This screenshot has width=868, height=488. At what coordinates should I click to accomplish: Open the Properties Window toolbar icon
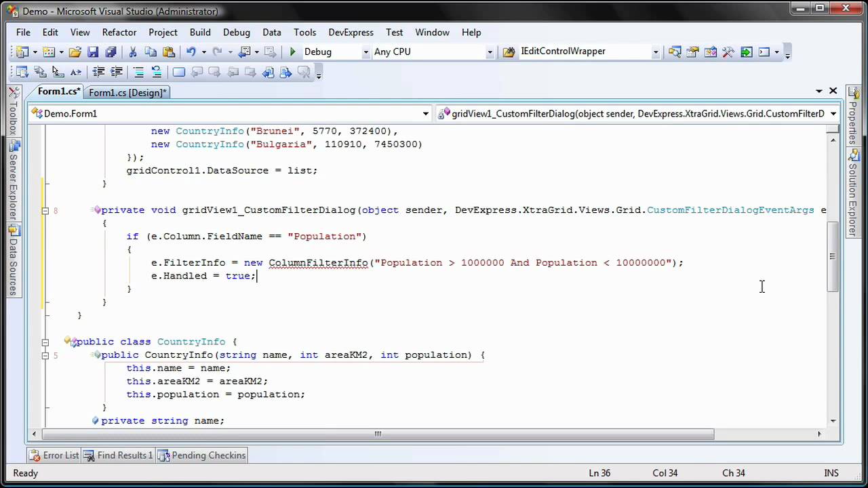coord(692,52)
